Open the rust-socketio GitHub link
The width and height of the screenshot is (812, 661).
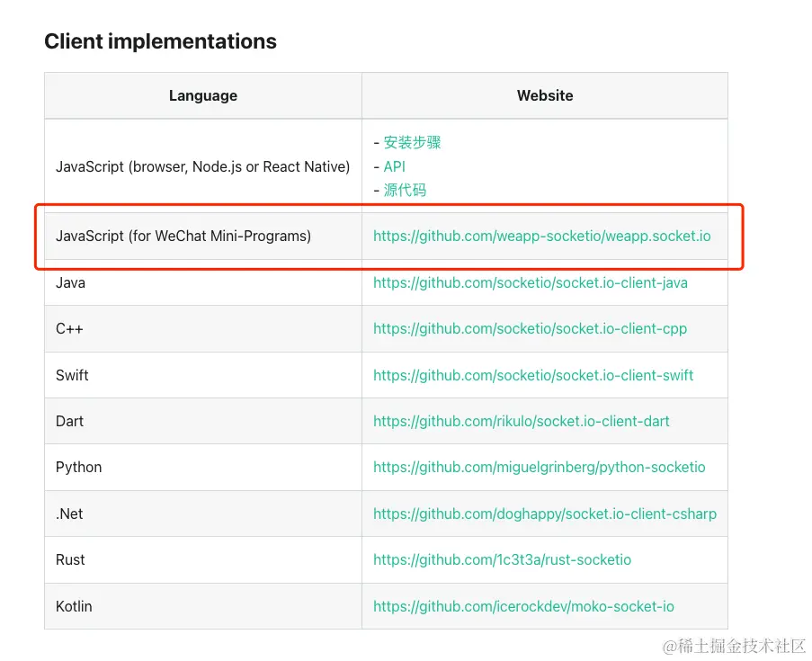click(502, 560)
